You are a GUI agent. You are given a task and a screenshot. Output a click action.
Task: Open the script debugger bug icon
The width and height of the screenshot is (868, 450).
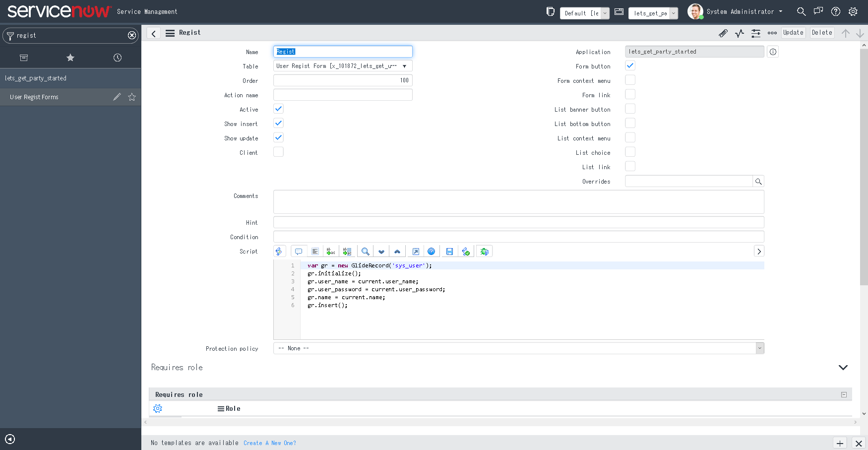coord(484,251)
